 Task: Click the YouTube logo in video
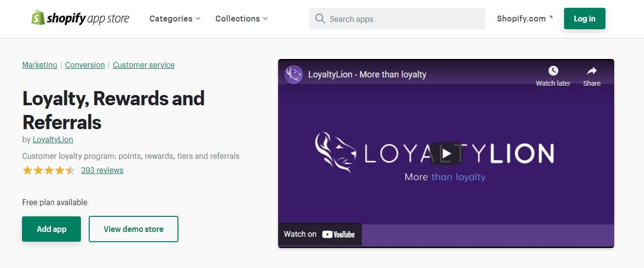338,234
